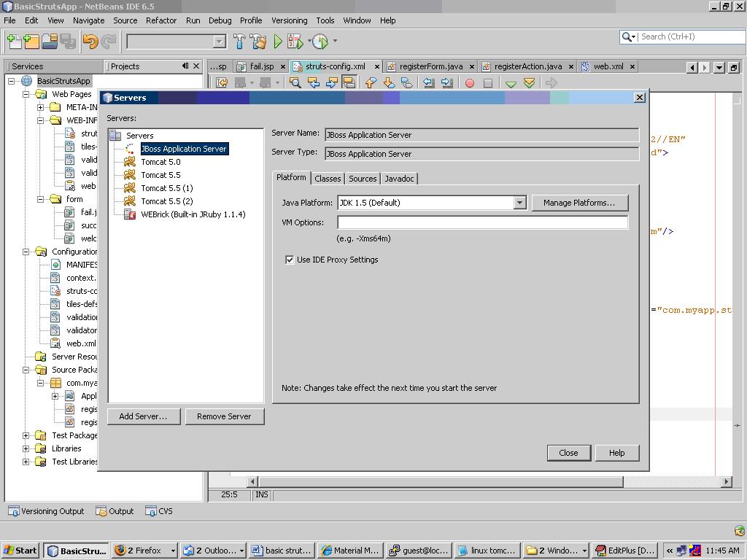Click the Clean and Build icon
Image resolution: width=747 pixels, height=560 pixels.
pos(258,42)
